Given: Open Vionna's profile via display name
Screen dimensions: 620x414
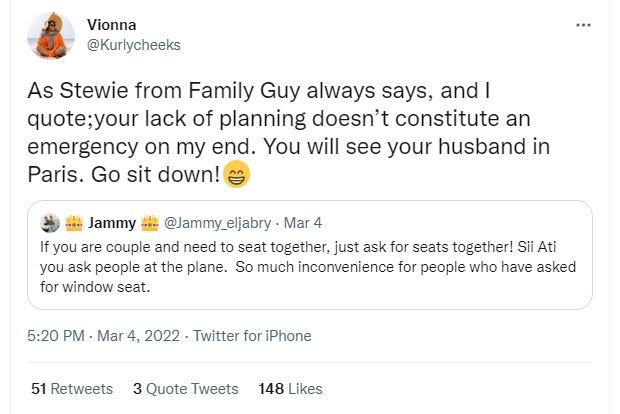Looking at the screenshot, I should tap(110, 26).
